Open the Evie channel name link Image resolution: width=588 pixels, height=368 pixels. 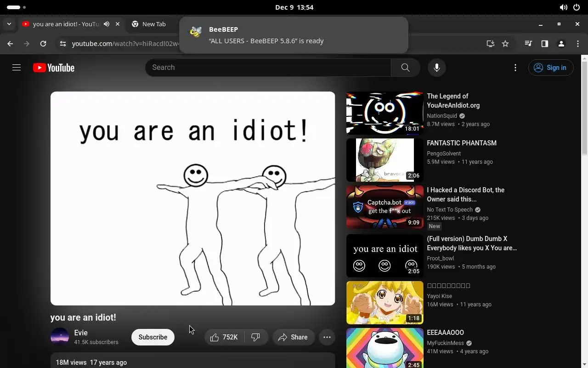pos(81,333)
